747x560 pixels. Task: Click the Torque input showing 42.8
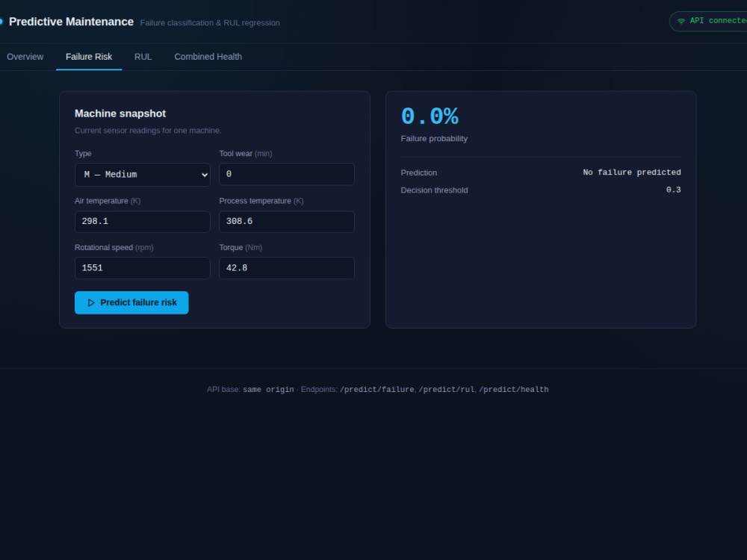287,268
